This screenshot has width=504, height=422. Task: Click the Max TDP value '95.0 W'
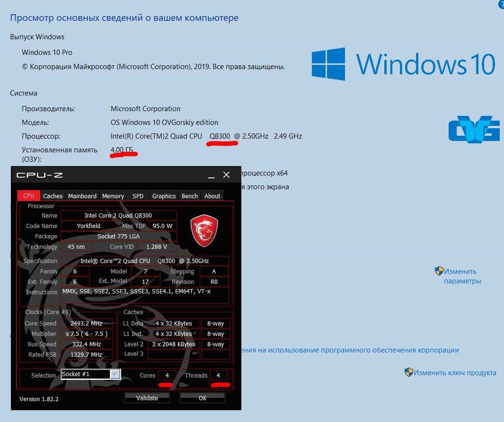point(162,226)
